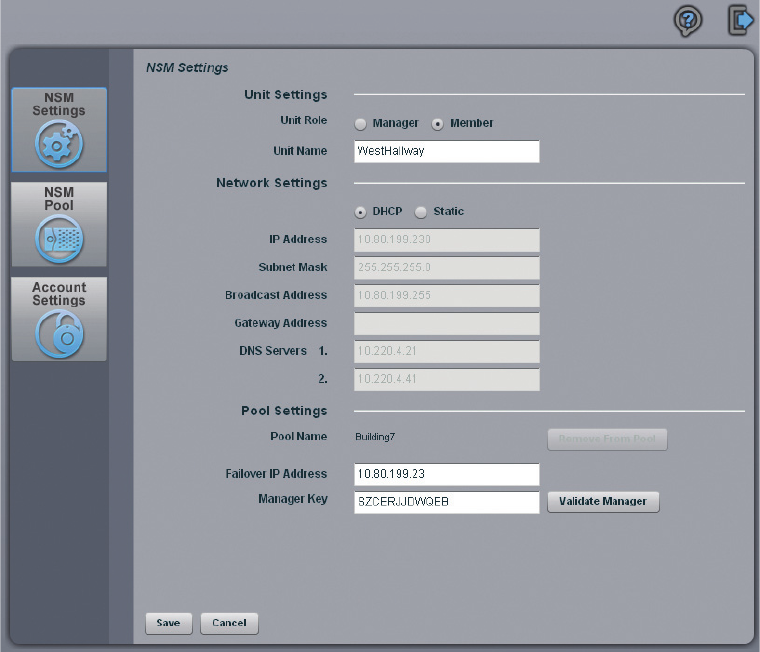This screenshot has width=760, height=652.
Task: Click the Pool Settings section heading
Action: pyautogui.click(x=284, y=411)
